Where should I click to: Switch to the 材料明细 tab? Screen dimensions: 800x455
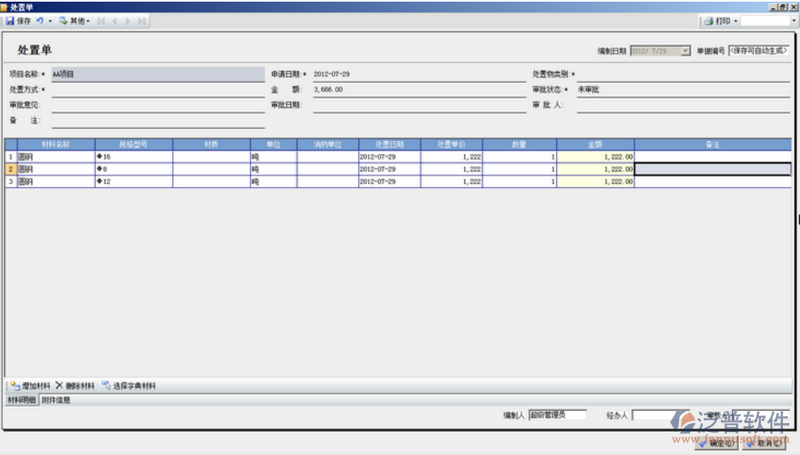point(21,400)
